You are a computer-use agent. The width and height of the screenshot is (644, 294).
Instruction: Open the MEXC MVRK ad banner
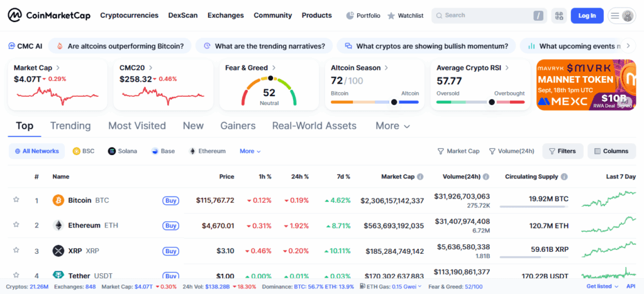tap(586, 85)
